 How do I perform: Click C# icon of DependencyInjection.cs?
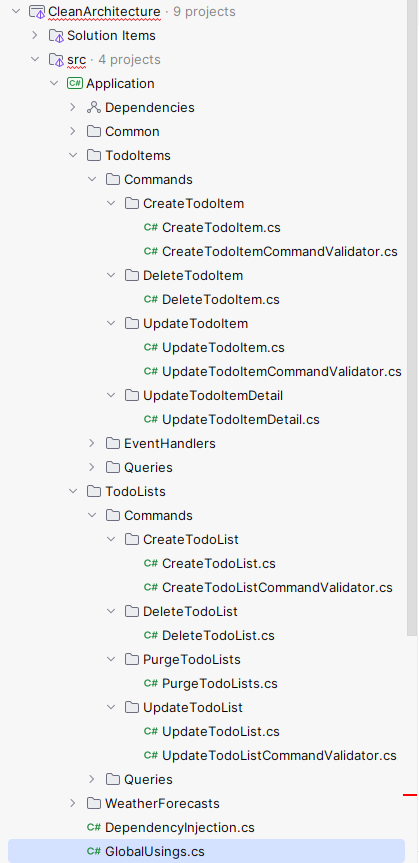point(94,827)
